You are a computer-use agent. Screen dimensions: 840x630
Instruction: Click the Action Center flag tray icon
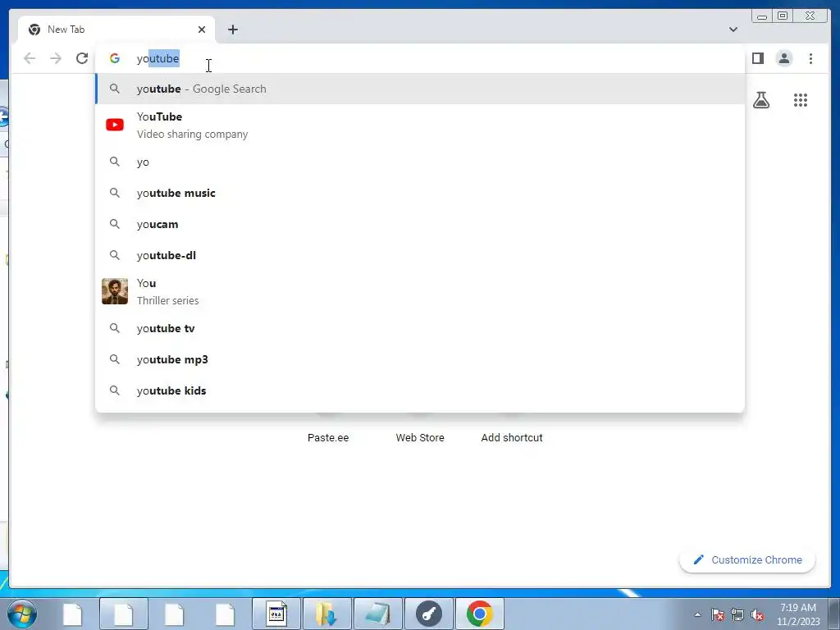717,614
